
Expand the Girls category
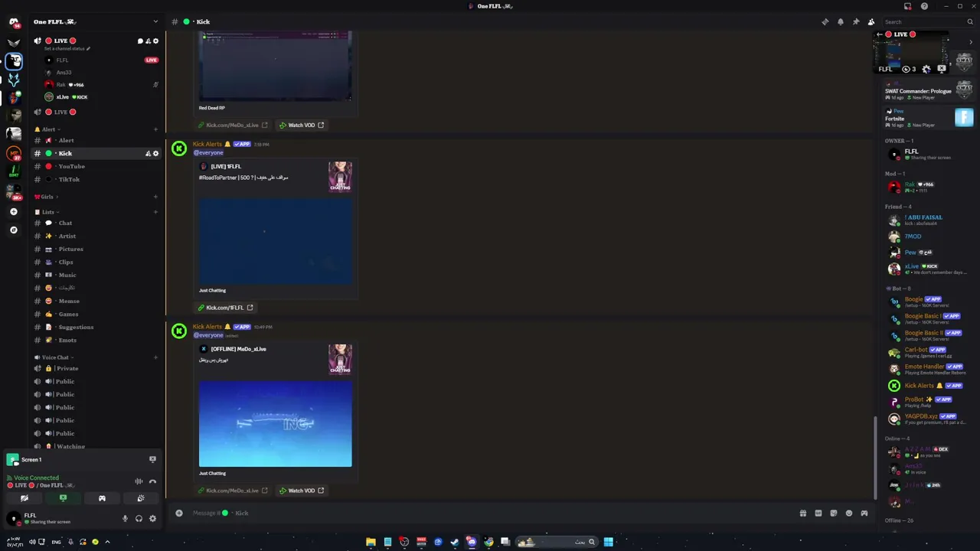[x=46, y=197]
